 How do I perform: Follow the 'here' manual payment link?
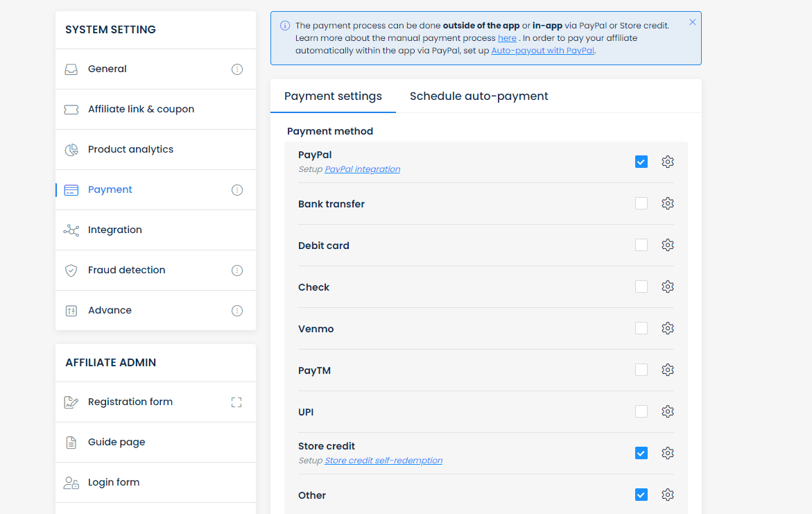tap(507, 38)
